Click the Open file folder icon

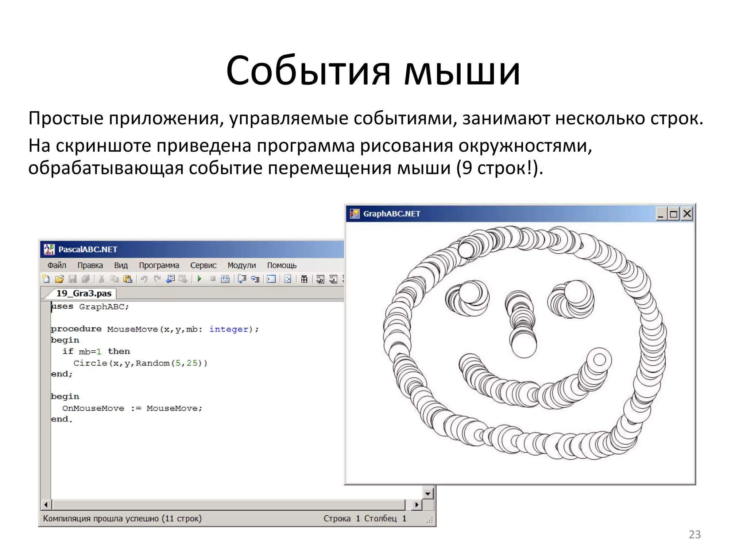pos(59,279)
